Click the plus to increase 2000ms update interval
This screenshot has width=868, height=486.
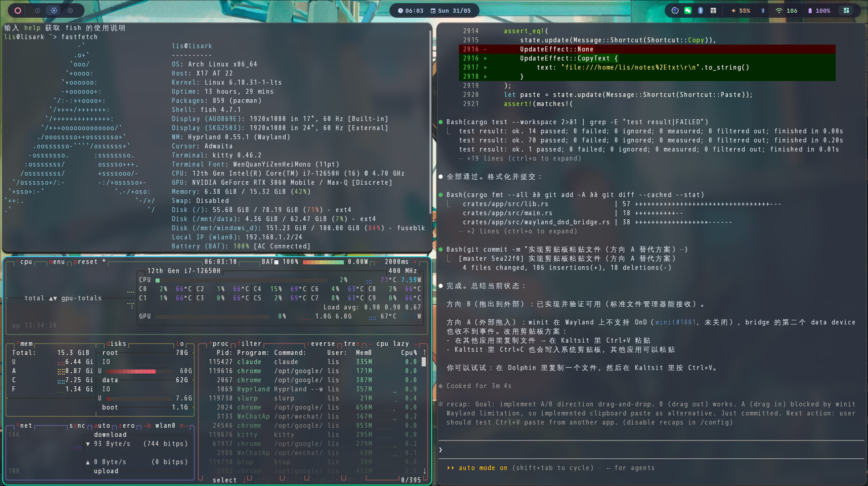(415, 262)
